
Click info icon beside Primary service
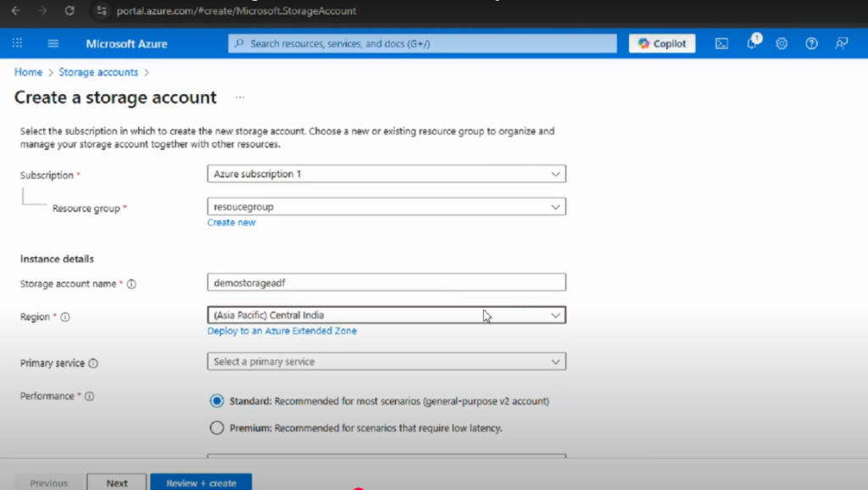93,364
